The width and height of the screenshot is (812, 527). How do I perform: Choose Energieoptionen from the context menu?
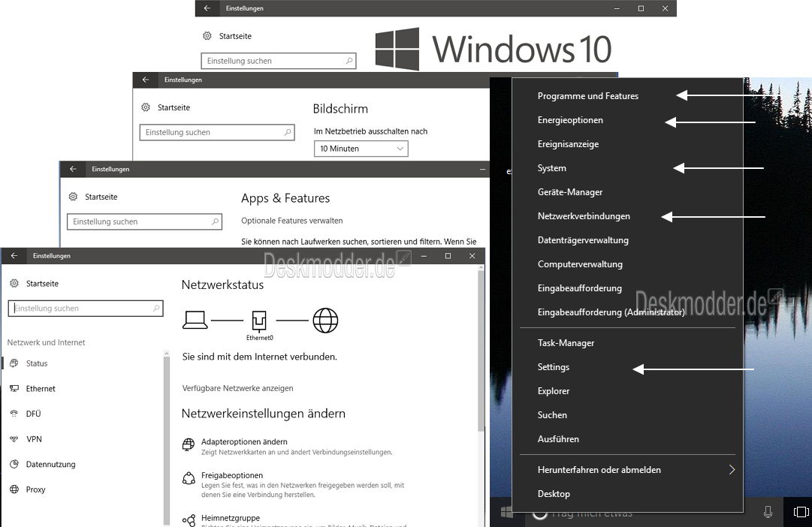(x=570, y=120)
